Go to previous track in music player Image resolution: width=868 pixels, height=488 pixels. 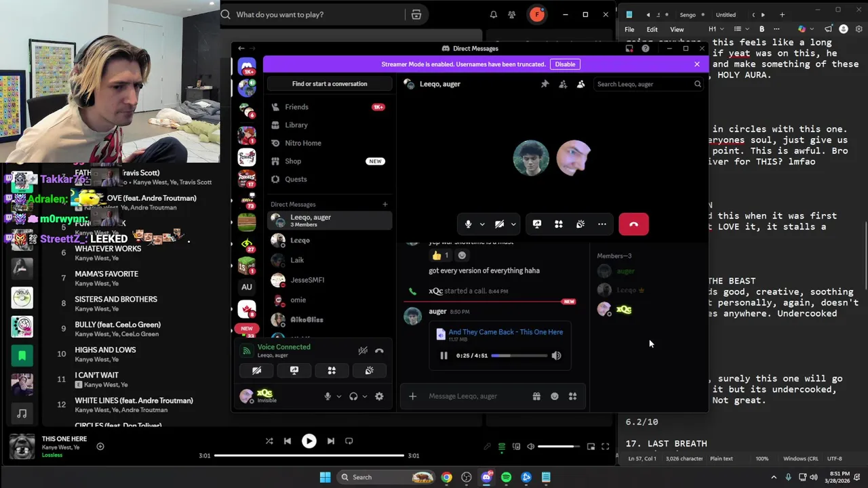pos(288,441)
